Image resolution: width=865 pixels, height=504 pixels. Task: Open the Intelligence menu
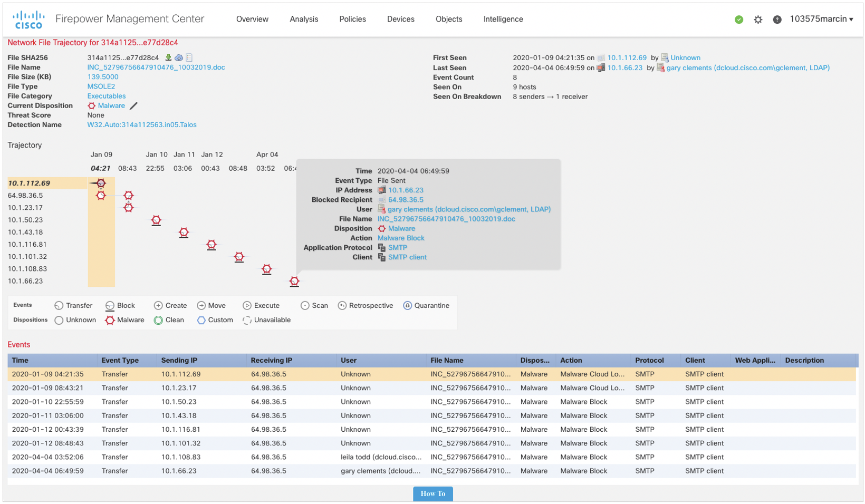tap(503, 19)
